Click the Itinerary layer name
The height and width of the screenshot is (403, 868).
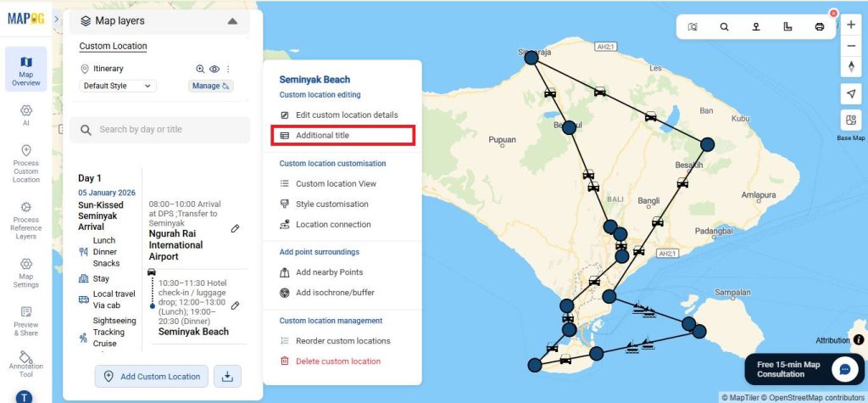pos(108,69)
